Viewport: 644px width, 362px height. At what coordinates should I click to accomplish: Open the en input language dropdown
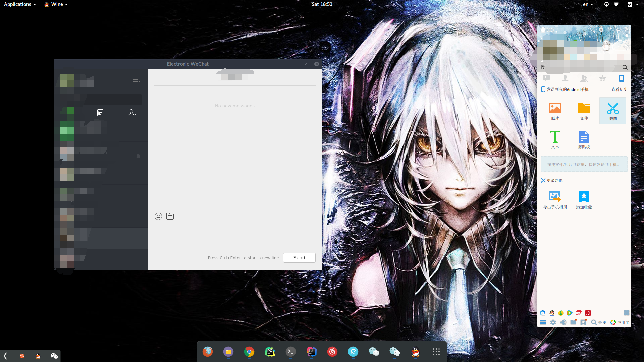pos(588,4)
